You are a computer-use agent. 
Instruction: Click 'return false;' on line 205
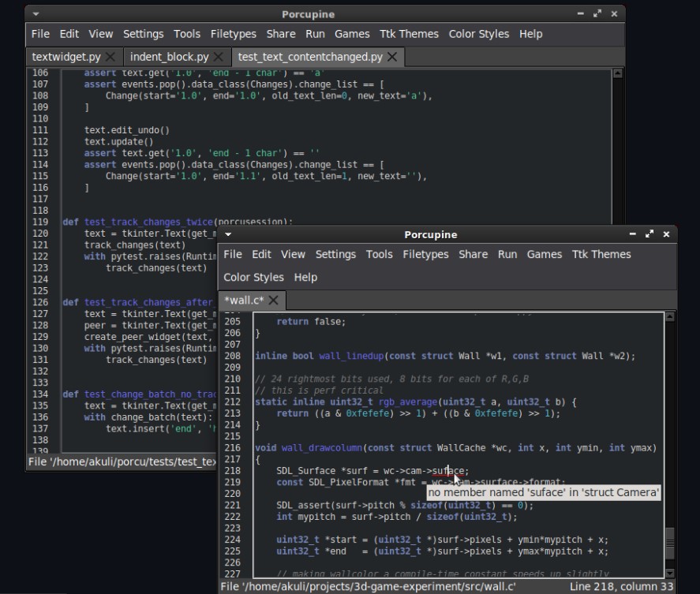click(x=311, y=322)
